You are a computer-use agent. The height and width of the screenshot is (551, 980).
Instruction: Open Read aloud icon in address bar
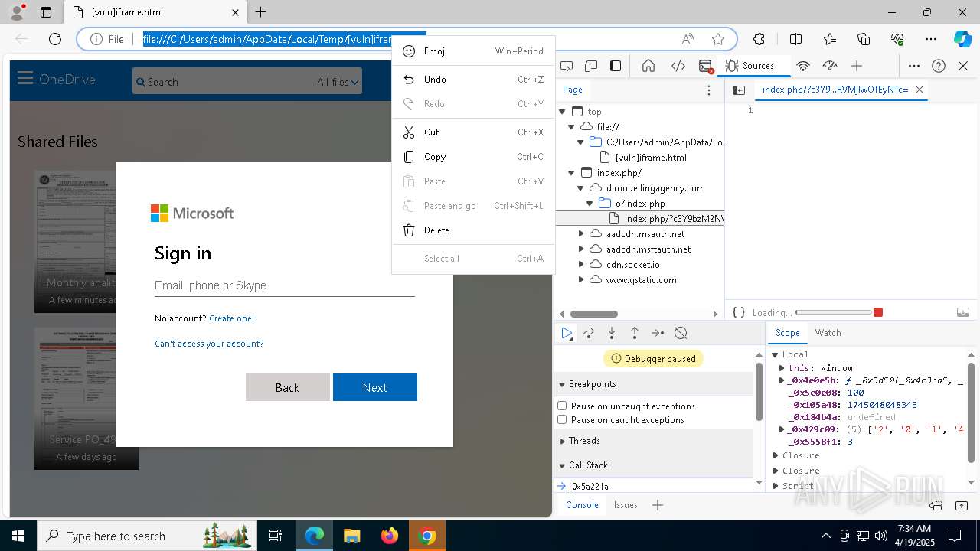click(688, 39)
